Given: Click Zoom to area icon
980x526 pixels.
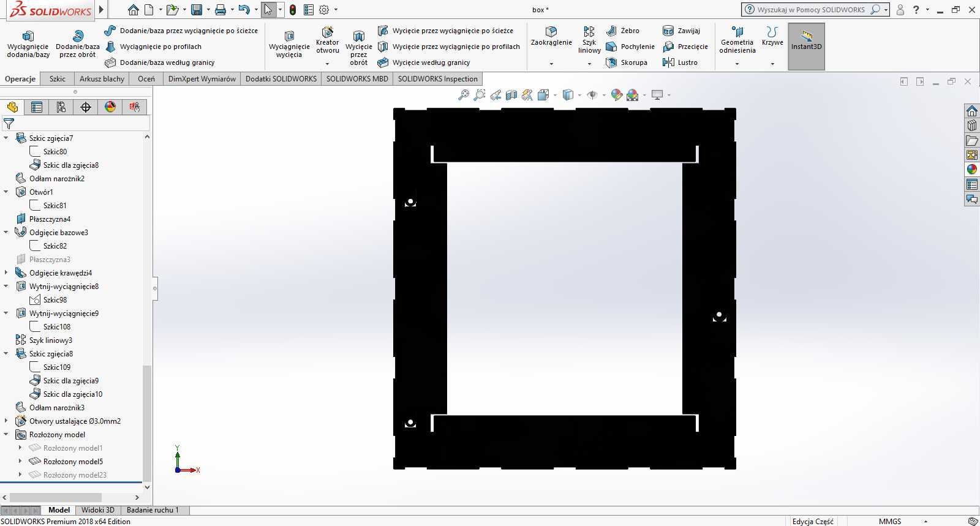Looking at the screenshot, I should 480,95.
